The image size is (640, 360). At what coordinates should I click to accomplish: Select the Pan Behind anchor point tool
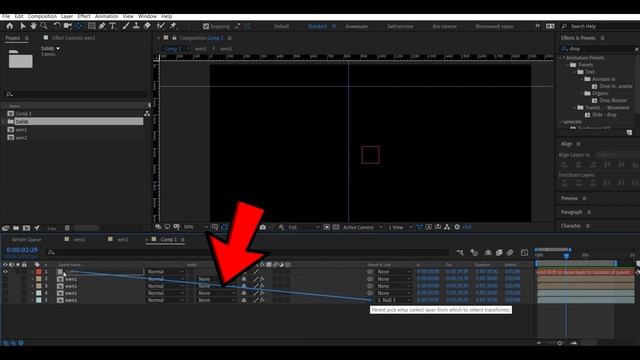79,26
